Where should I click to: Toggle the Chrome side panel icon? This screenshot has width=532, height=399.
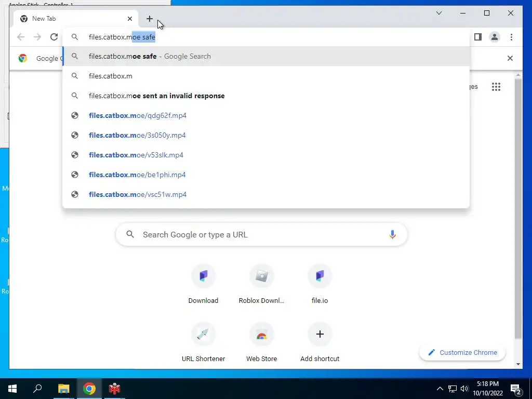pos(478,37)
